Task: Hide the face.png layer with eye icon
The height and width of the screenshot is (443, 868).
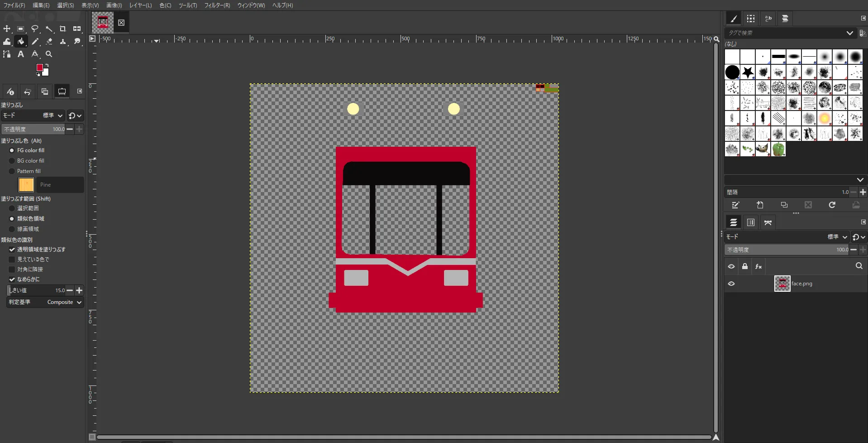Action: [731, 284]
